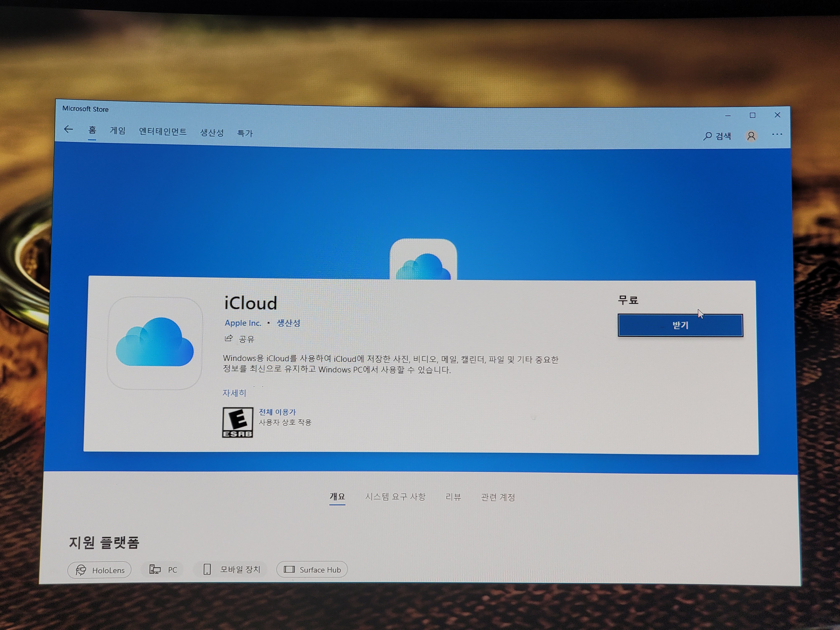Select the PC platform chip
This screenshot has width=840, height=630.
pos(163,569)
